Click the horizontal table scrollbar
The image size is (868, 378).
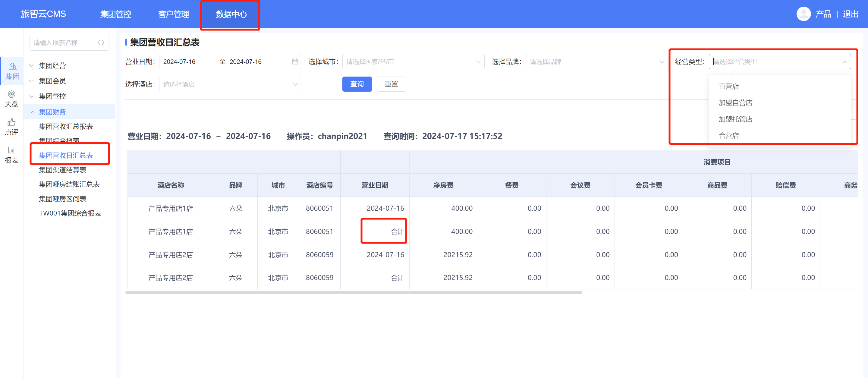coord(354,292)
